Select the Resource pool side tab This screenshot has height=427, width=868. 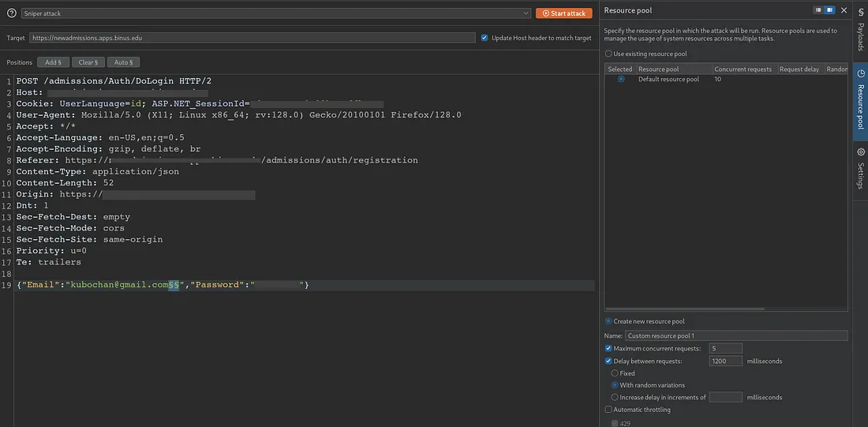(860, 101)
